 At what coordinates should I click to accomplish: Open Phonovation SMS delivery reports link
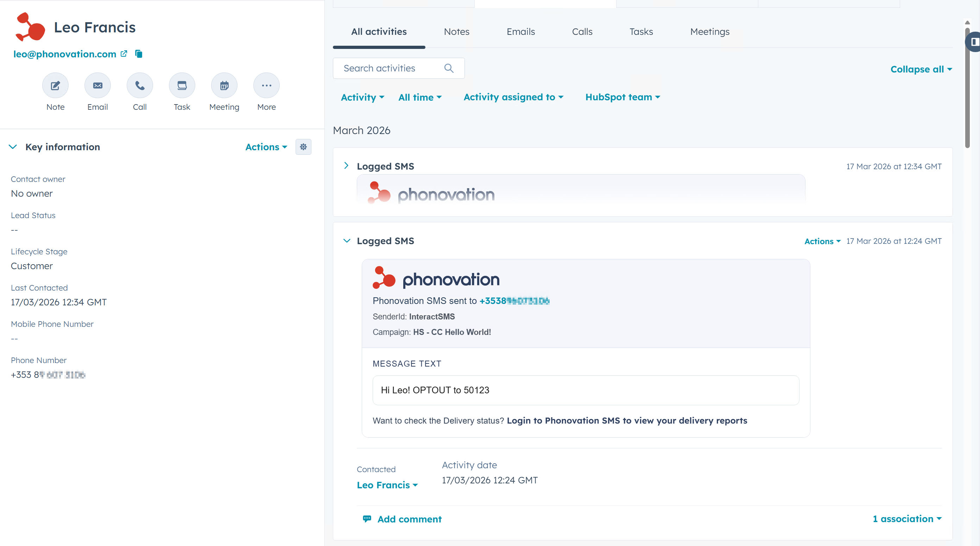pyautogui.click(x=627, y=420)
